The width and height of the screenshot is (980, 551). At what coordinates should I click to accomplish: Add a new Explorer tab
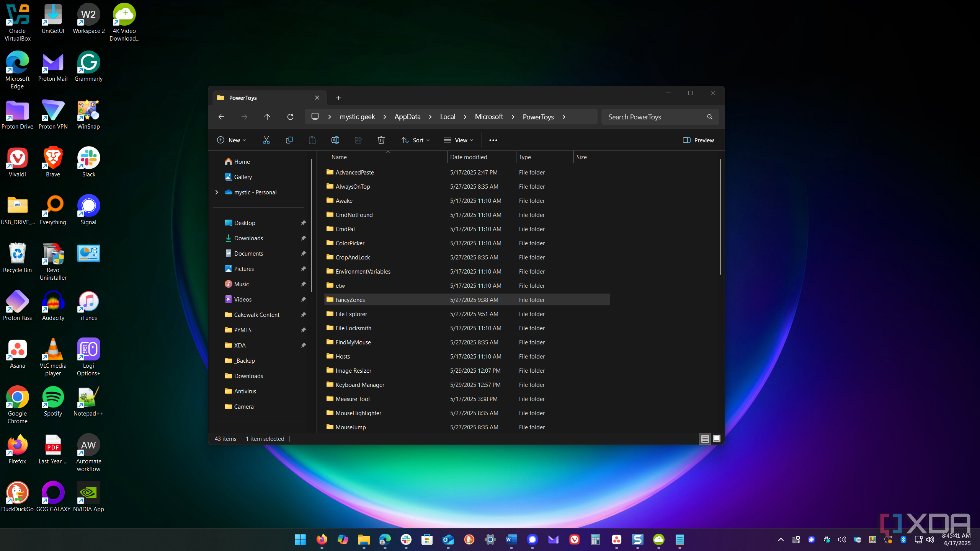pos(338,98)
